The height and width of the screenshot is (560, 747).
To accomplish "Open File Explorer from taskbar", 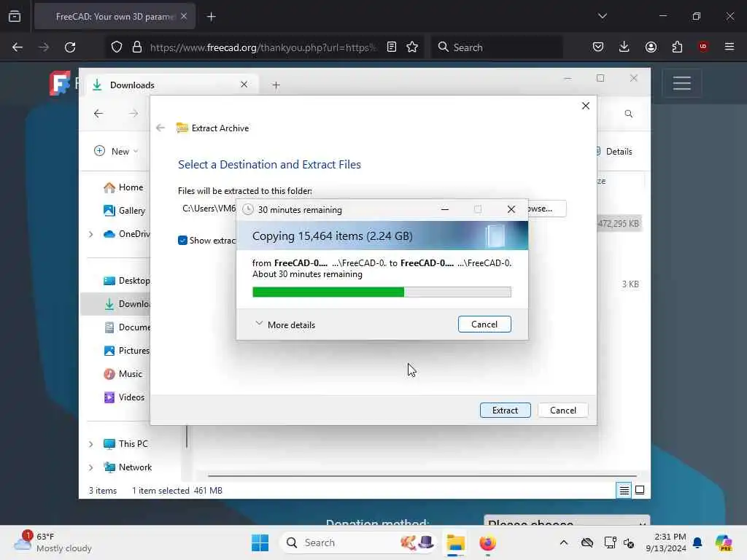I will [455, 542].
